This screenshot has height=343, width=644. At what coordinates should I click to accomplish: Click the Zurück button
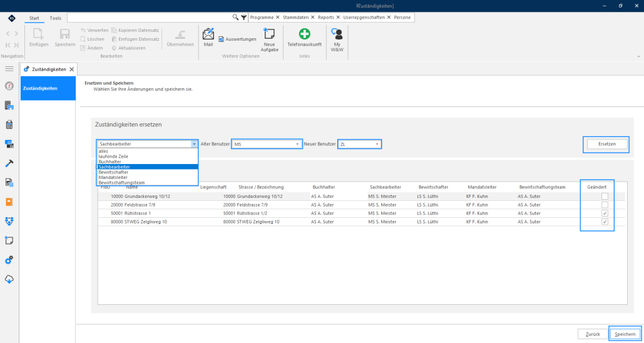coord(592,334)
